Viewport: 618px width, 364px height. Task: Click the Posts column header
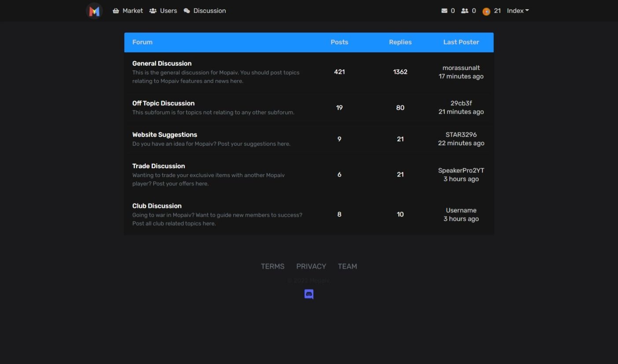(339, 42)
